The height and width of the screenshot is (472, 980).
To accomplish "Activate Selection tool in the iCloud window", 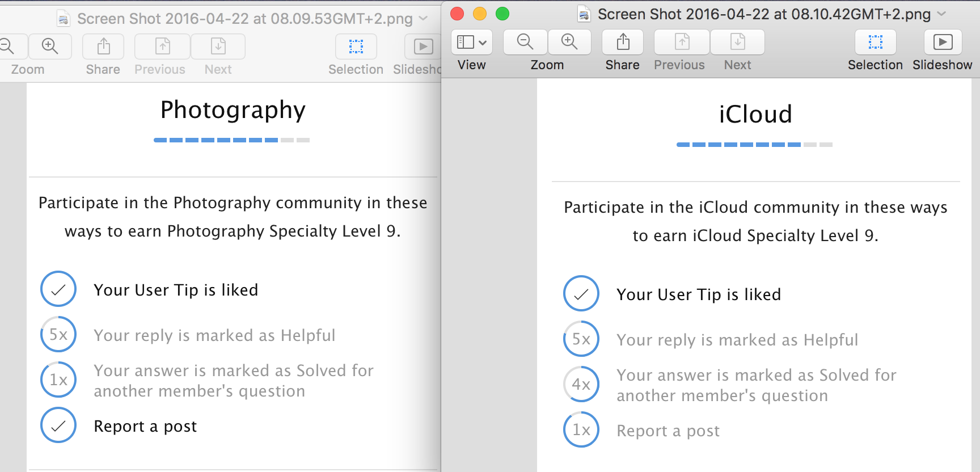I will pos(876,42).
